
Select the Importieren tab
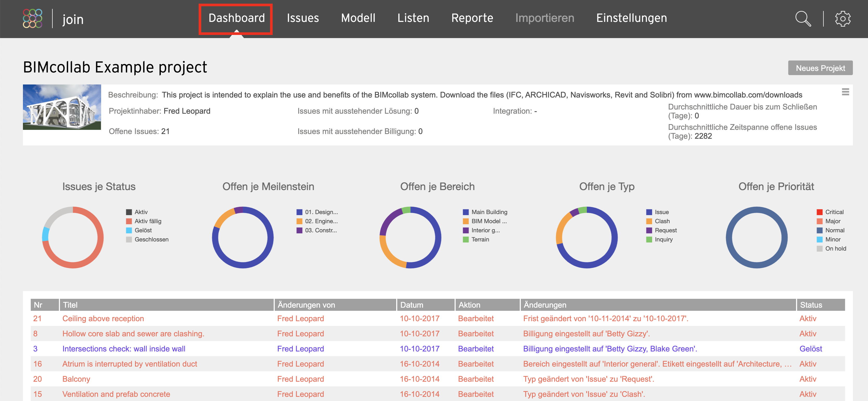[x=545, y=18]
